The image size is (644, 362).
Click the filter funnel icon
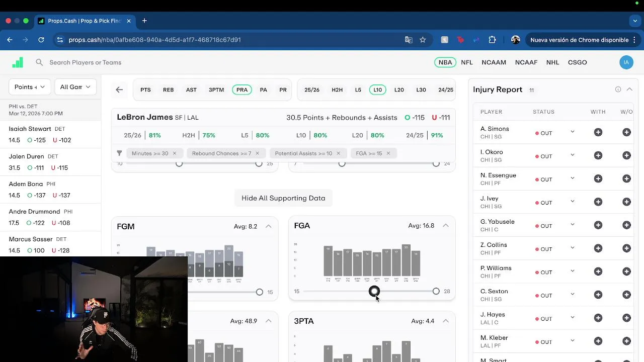119,153
